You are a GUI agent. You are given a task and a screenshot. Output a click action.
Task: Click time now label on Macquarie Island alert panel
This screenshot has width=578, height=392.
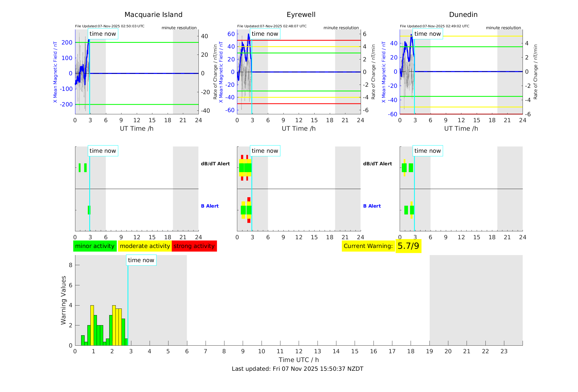tap(103, 151)
